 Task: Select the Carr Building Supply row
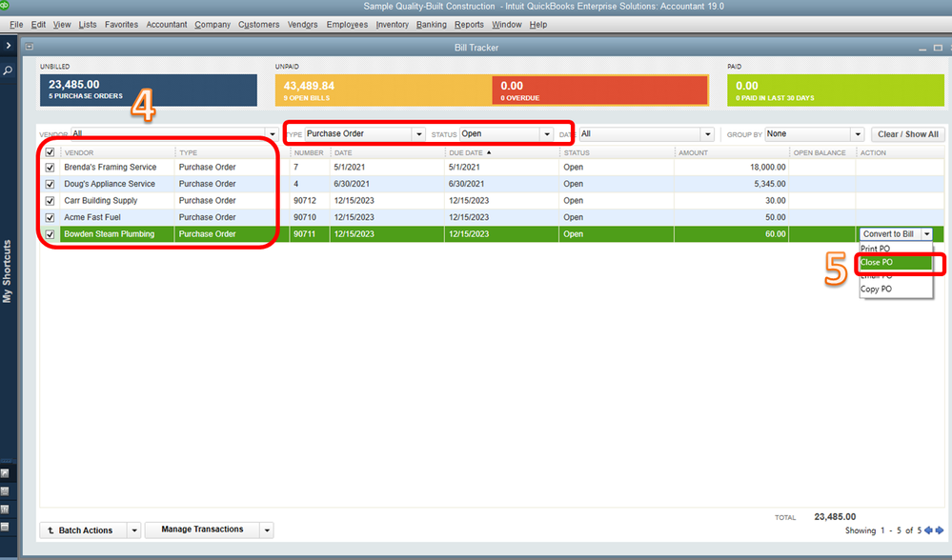(492, 201)
